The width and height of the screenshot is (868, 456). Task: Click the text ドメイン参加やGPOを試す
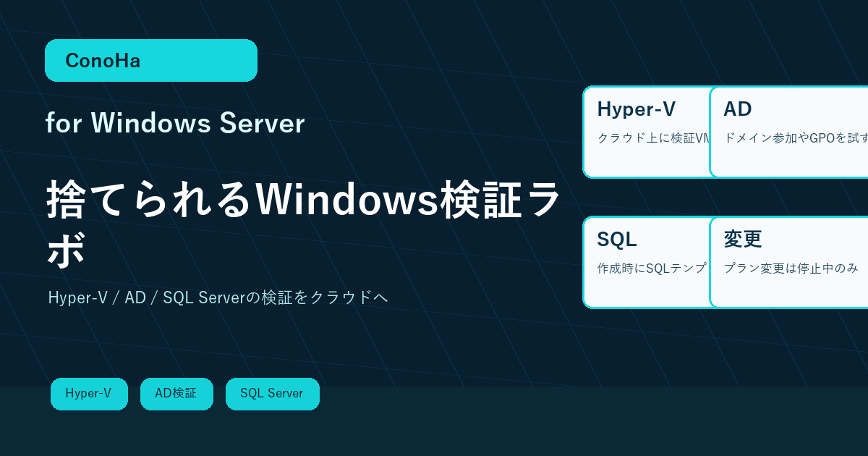[796, 138]
